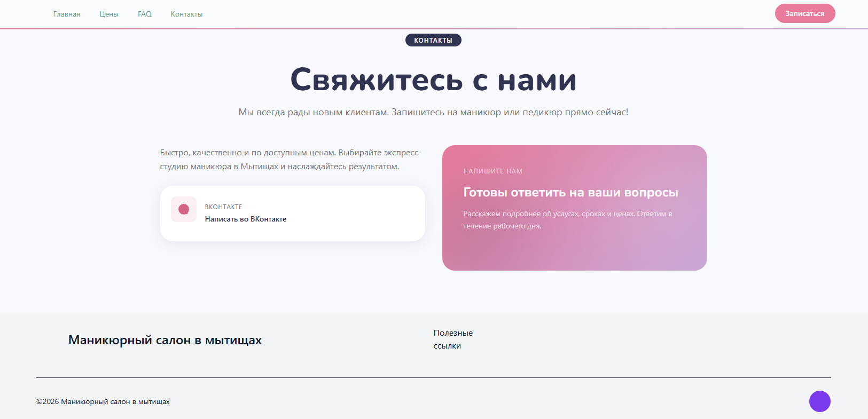Click the footer horizontal divider line
The image size is (868, 419).
(433, 377)
